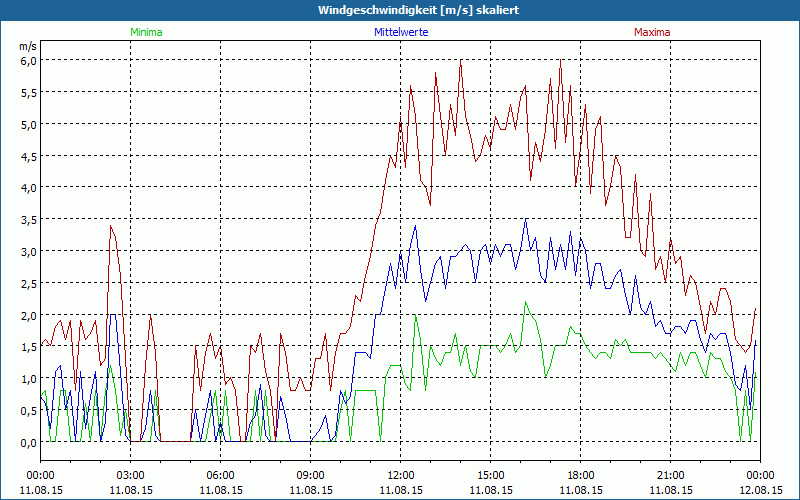Click the 5,0 y-axis value

pos(29,124)
